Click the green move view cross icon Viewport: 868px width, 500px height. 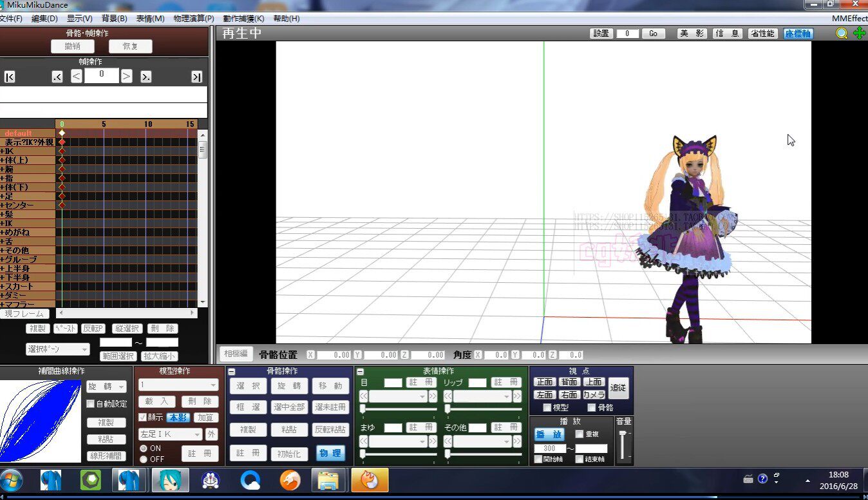859,34
